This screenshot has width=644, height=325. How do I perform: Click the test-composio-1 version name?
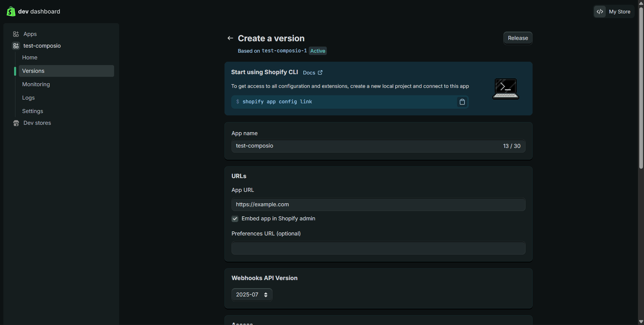click(284, 51)
